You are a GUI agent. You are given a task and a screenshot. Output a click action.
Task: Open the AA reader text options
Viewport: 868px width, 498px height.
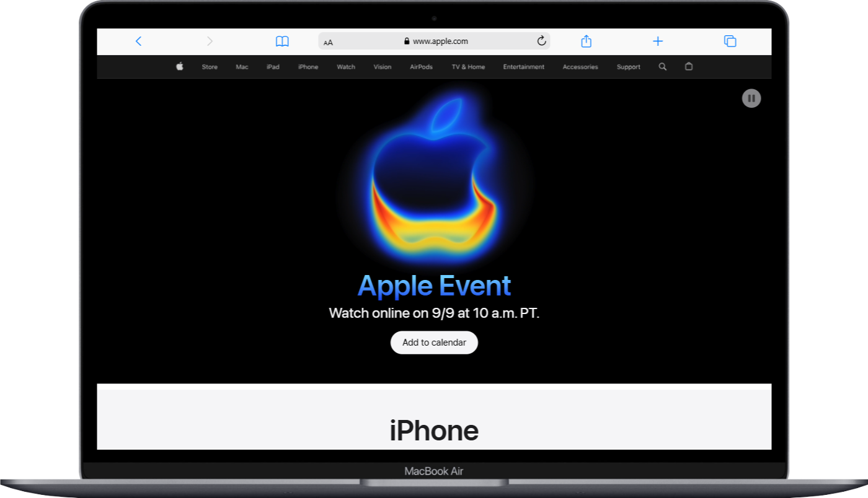pyautogui.click(x=329, y=42)
